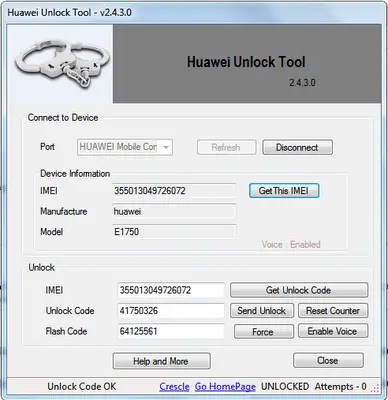Click the Force button

click(x=264, y=332)
